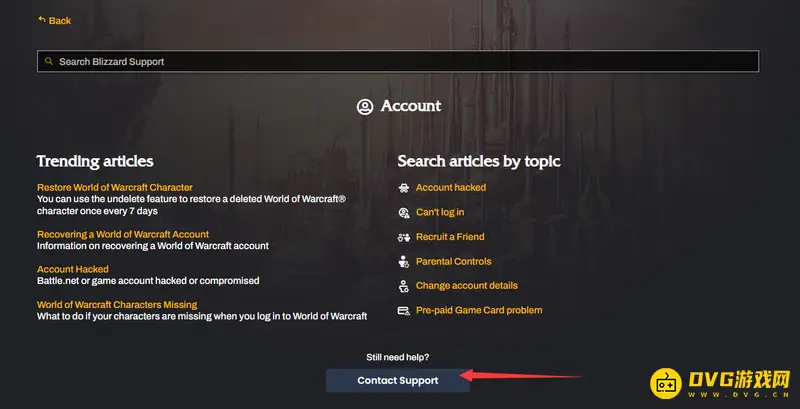Viewport: 800px width, 409px height.
Task: Select the Can't log in topic
Action: click(440, 212)
